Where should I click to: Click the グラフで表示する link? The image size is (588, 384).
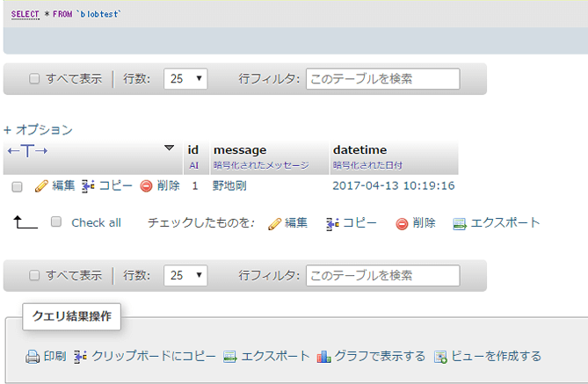(x=380, y=356)
